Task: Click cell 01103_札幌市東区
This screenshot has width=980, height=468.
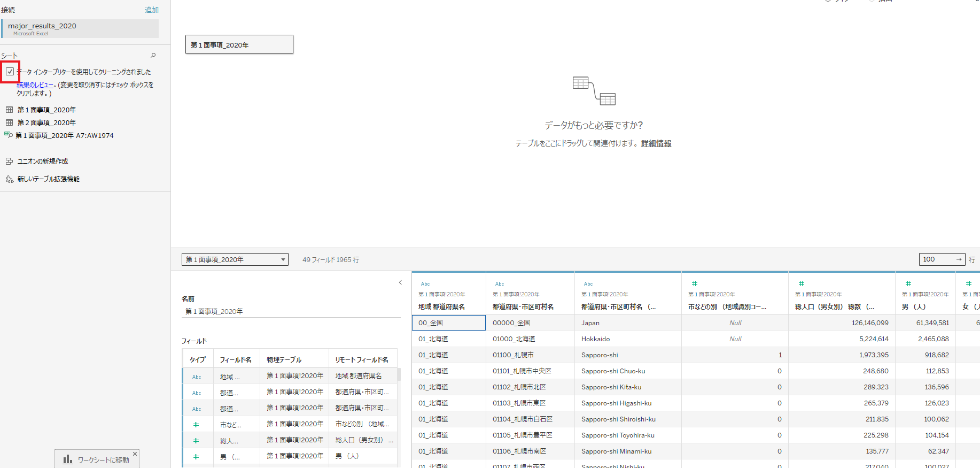Action: pos(530,403)
